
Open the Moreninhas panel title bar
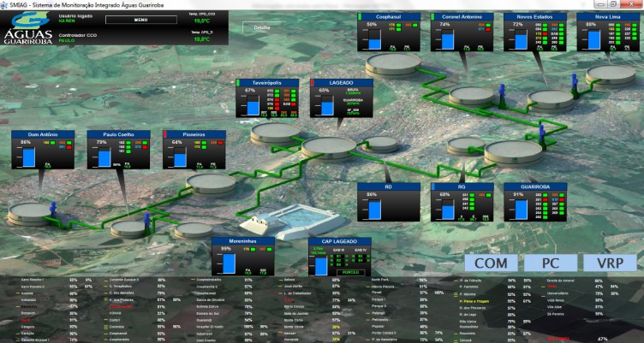(x=243, y=241)
